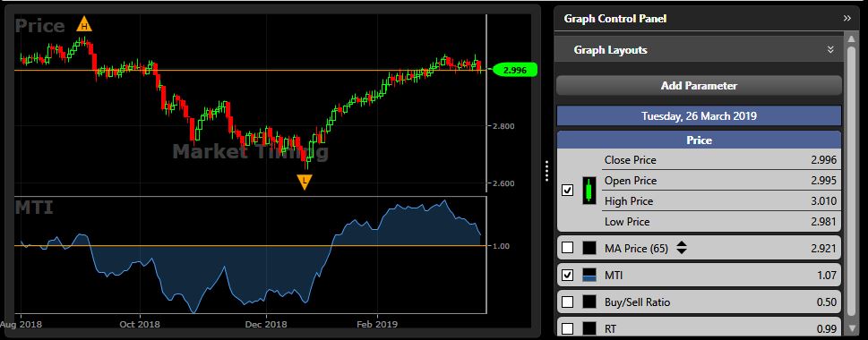Adjust the MA Price (65) period stepper arrows

pyautogui.click(x=682, y=248)
